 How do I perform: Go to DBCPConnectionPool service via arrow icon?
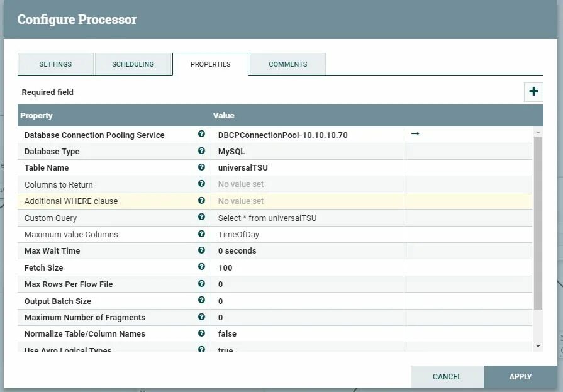pyautogui.click(x=415, y=133)
